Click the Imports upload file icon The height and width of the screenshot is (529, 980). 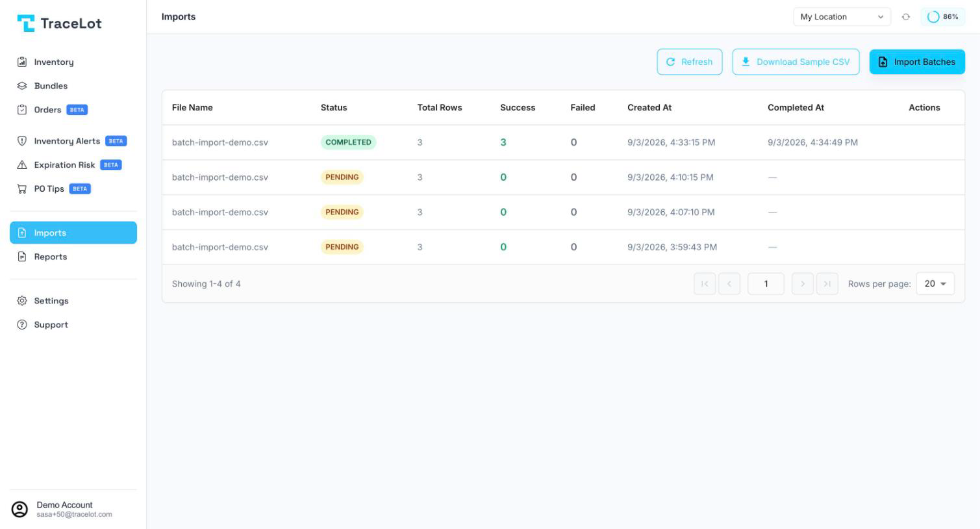pyautogui.click(x=22, y=233)
